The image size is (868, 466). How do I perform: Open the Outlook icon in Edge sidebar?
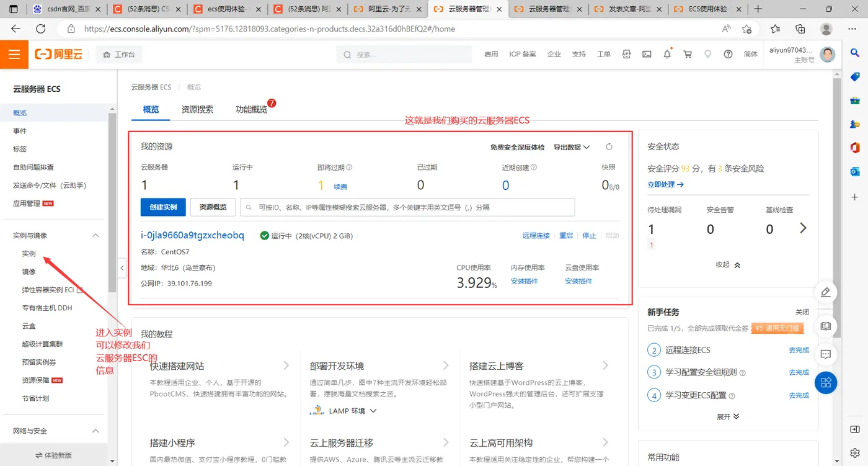coord(855,171)
